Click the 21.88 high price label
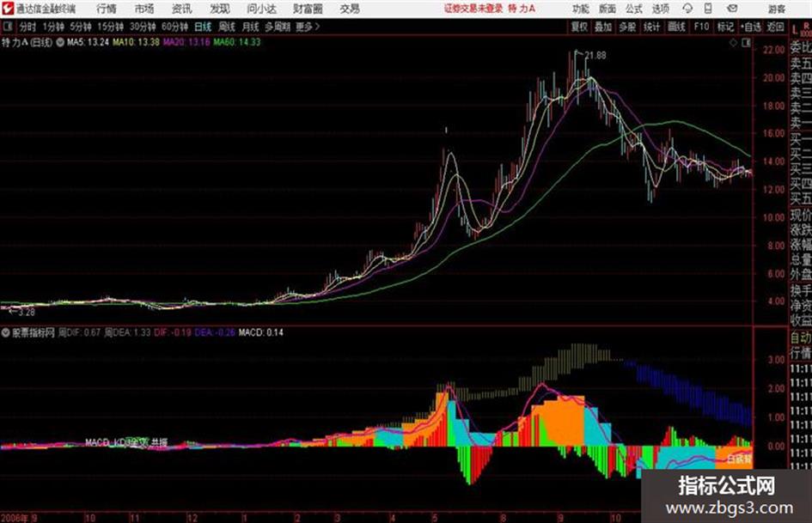This screenshot has height=523, width=812. coord(595,56)
